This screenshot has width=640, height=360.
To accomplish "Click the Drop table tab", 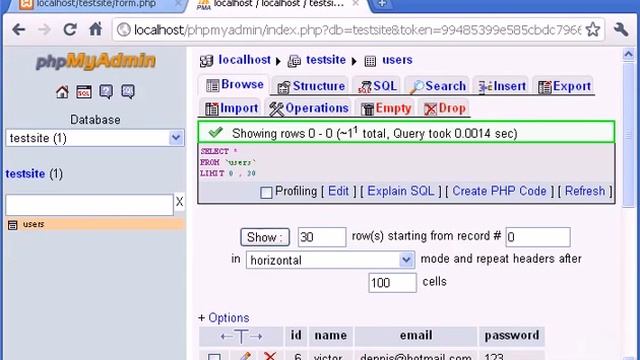I will [x=444, y=108].
